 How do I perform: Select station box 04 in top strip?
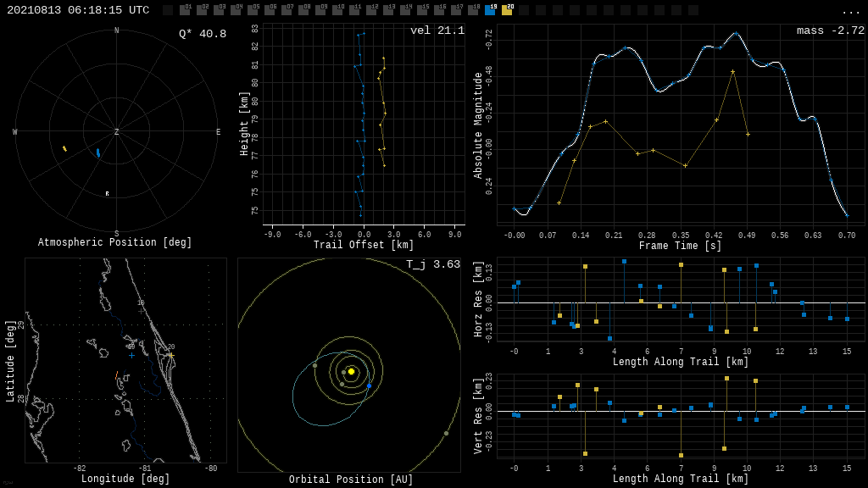point(236,9)
